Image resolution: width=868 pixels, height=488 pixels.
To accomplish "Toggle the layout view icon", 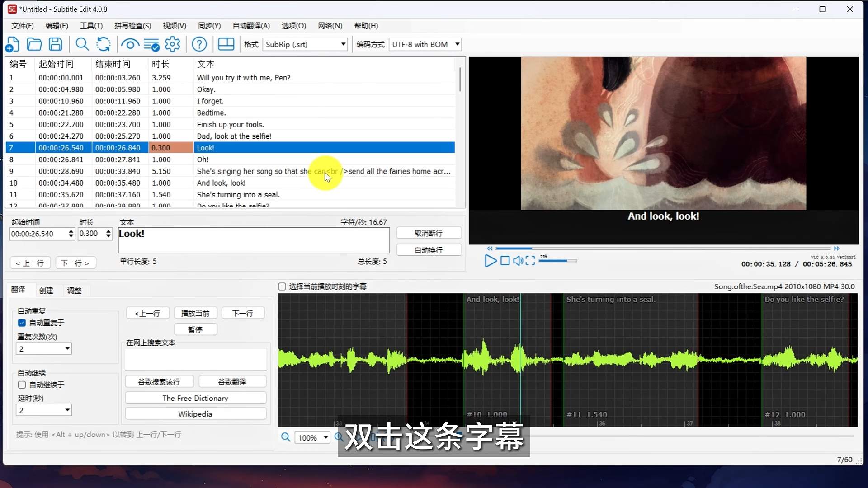I will tap(226, 44).
